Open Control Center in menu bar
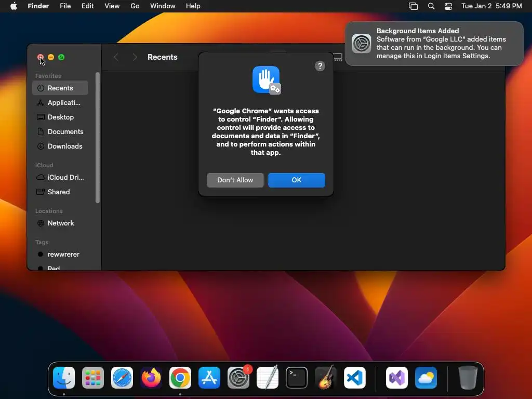Viewport: 532px width, 399px height. (448, 6)
